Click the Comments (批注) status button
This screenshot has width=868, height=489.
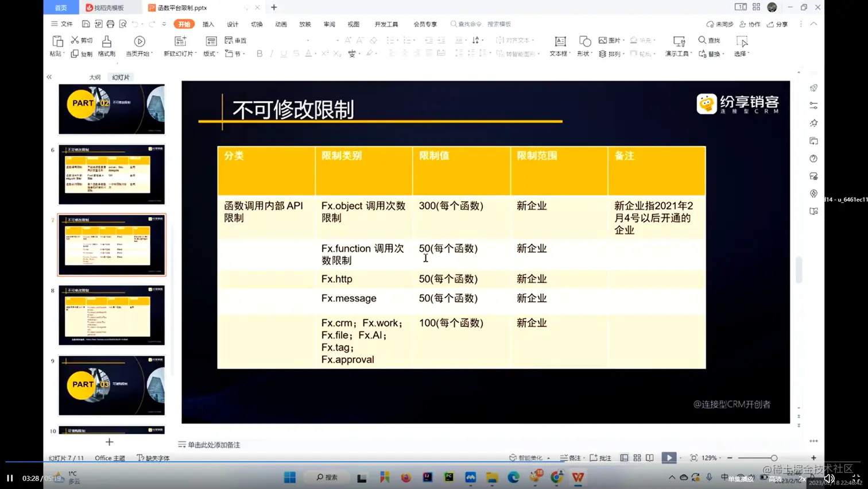point(600,458)
